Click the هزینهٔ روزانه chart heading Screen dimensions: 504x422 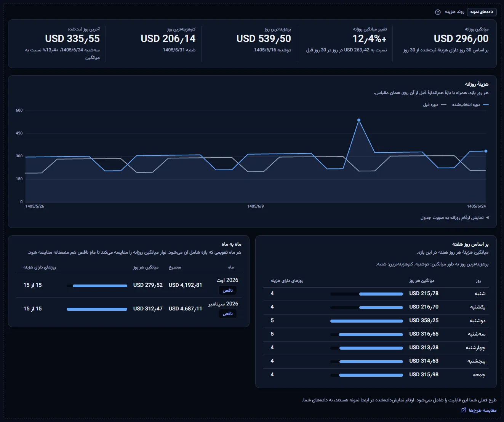[477, 84]
